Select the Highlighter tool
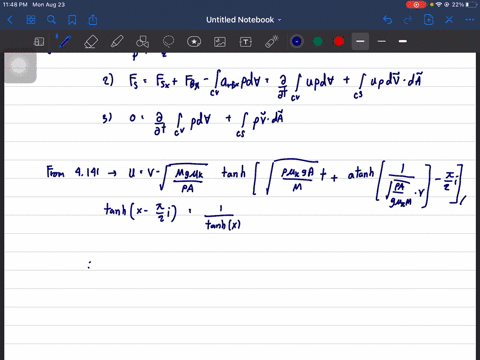 tap(117, 42)
